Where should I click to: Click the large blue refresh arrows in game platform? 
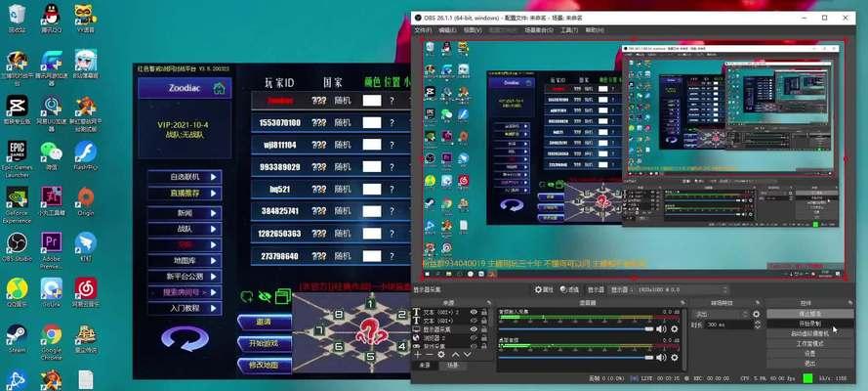pos(186,339)
